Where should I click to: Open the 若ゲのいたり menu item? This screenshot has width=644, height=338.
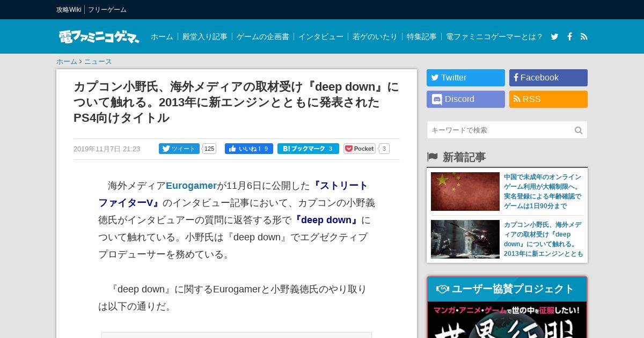[x=375, y=36]
